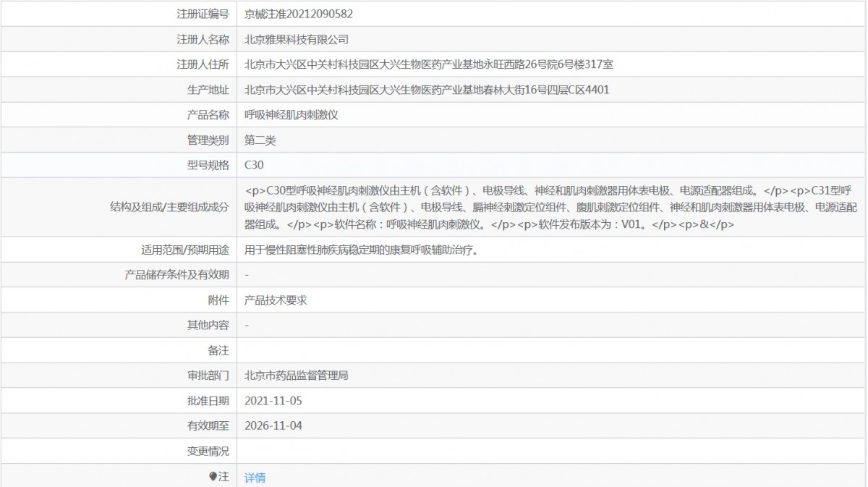This screenshot has height=487, width=868.
Task: Click the 生产地址 row label
Action: click(208, 90)
